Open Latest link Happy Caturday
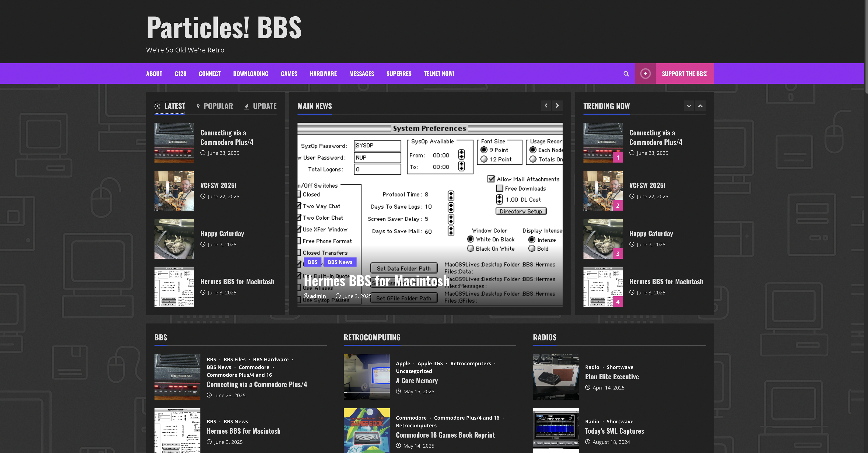Screen dimensions: 868x453 pos(222,233)
